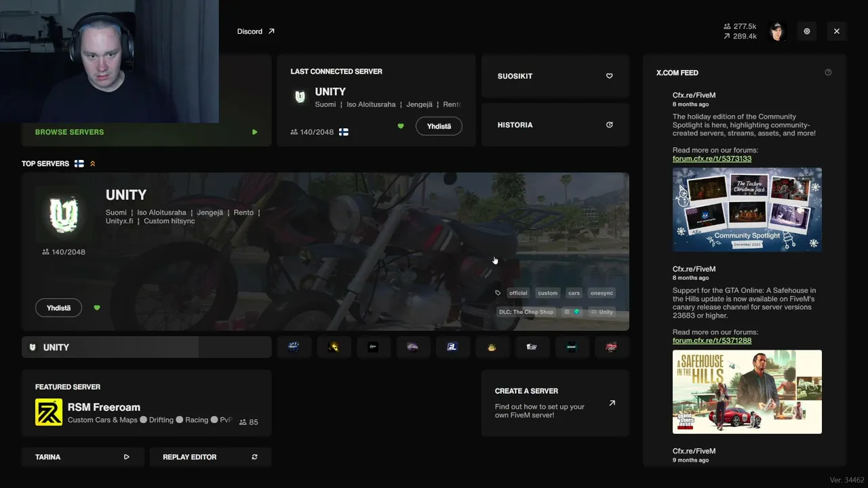This screenshot has height=488, width=868.
Task: Click the 277.5k players count
Action: tap(740, 26)
